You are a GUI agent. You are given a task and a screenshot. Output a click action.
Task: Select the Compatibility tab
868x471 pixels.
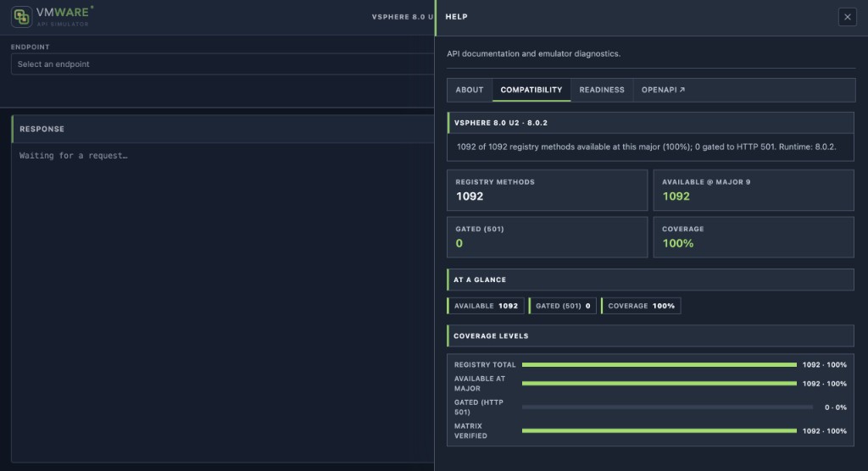(x=531, y=90)
